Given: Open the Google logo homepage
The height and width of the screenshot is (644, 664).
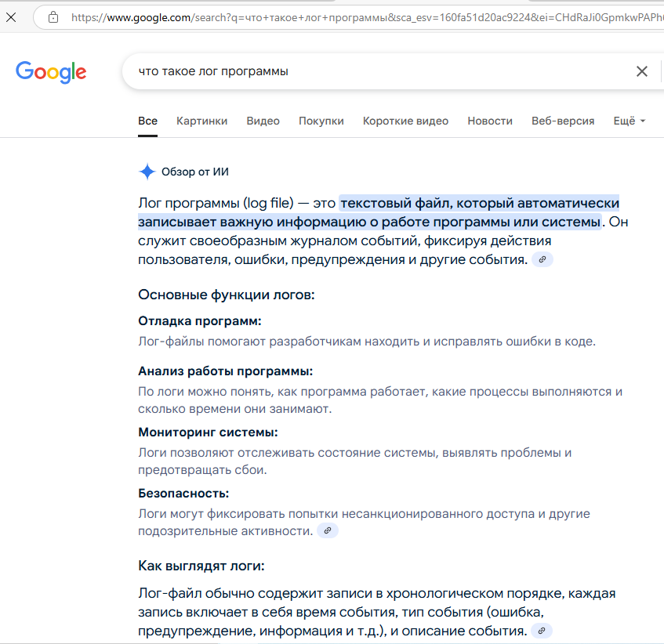Looking at the screenshot, I should 51,72.
